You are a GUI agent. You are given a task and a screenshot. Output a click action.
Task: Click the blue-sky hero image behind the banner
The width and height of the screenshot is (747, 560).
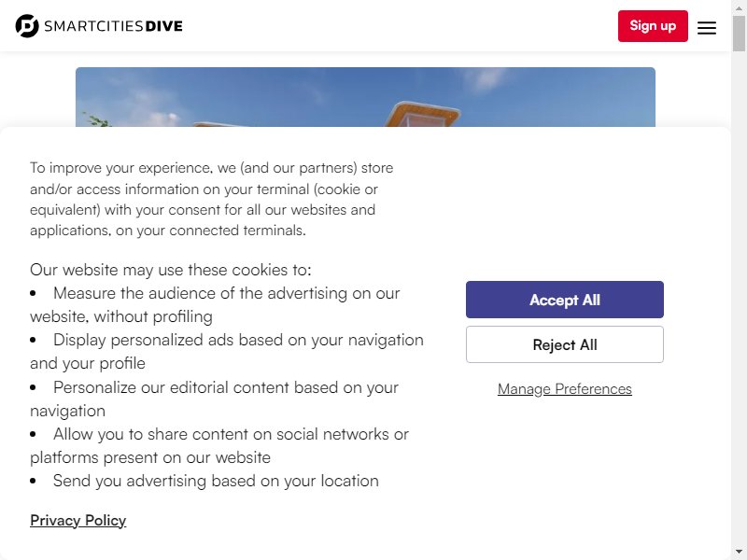(365, 97)
